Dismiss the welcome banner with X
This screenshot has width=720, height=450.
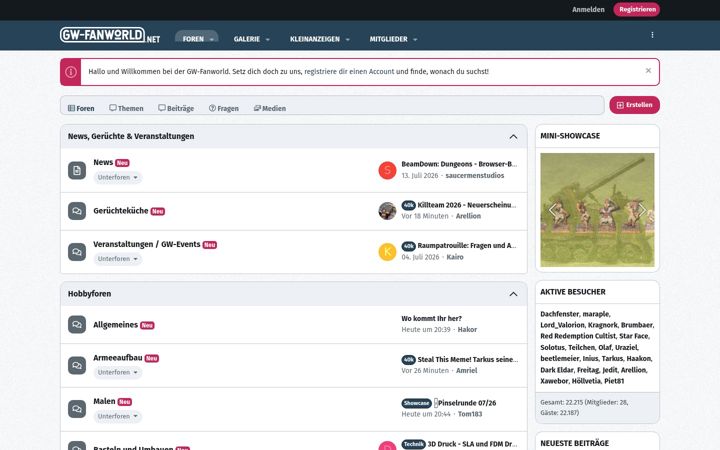coord(648,71)
